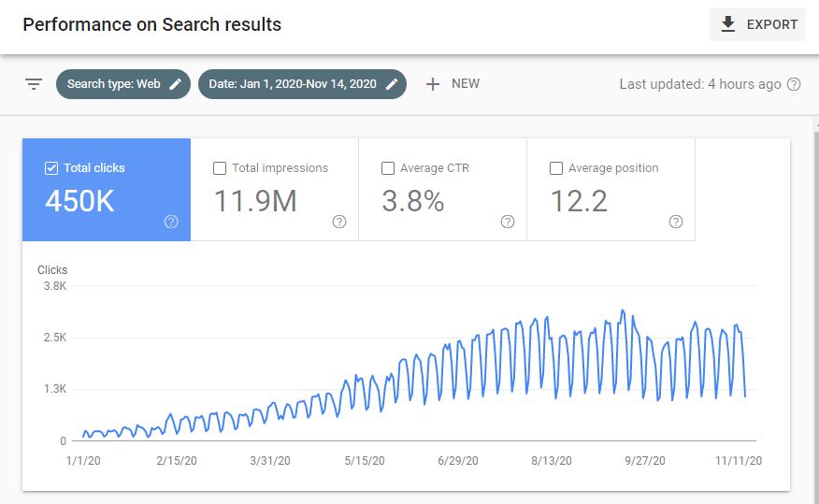The height and width of the screenshot is (504, 819).
Task: Click the plus icon for new filter
Action: point(433,84)
